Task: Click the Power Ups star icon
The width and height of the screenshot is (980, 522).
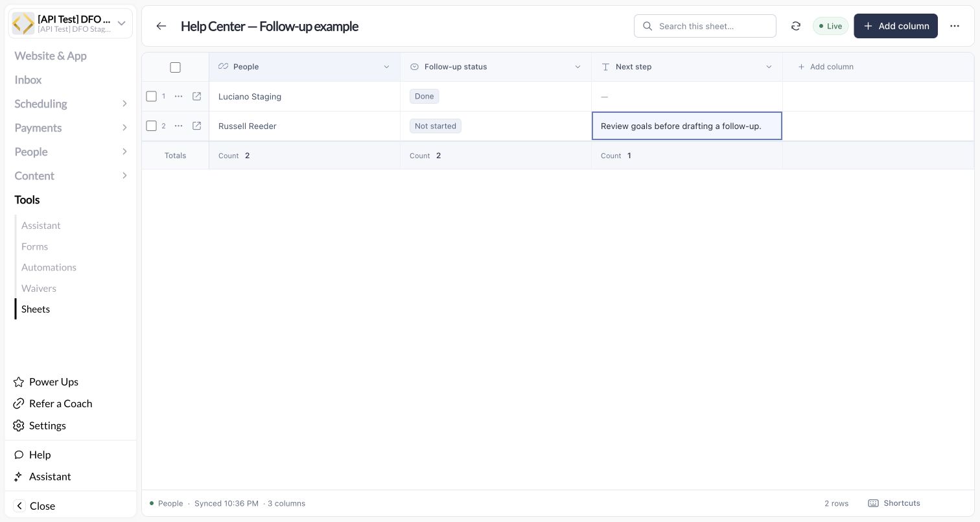Action: (19, 382)
